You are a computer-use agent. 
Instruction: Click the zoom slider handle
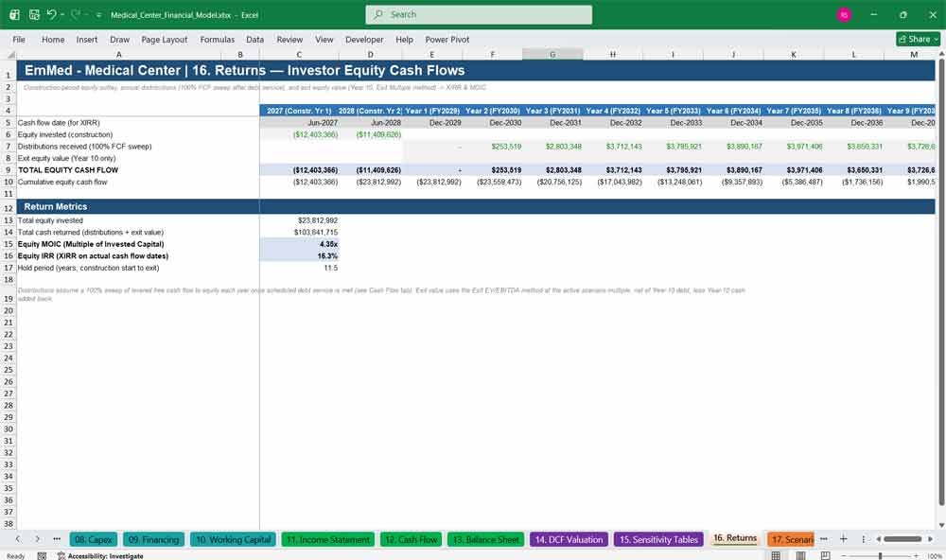point(880,556)
